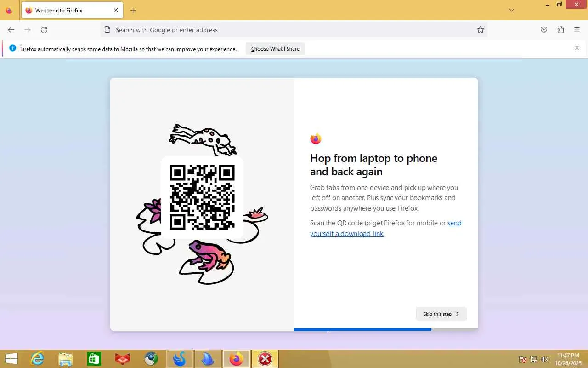The width and height of the screenshot is (588, 368).
Task: Open the Save to Pocket button
Action: click(x=544, y=30)
